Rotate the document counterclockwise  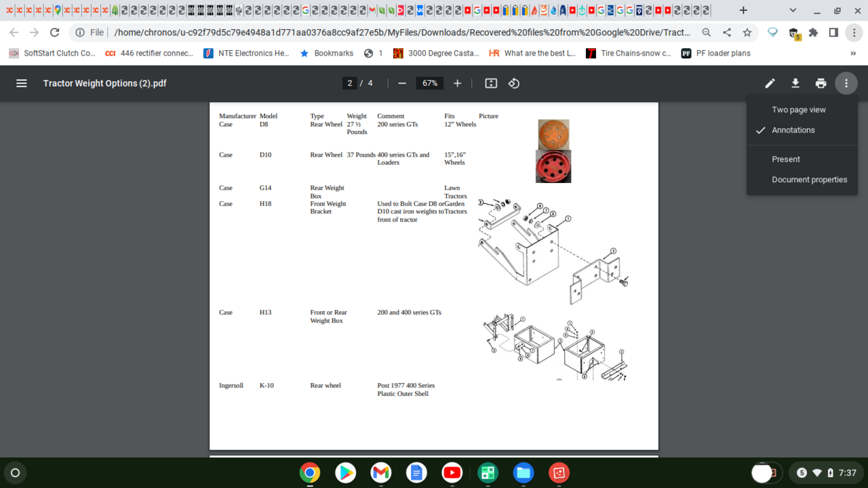514,83
